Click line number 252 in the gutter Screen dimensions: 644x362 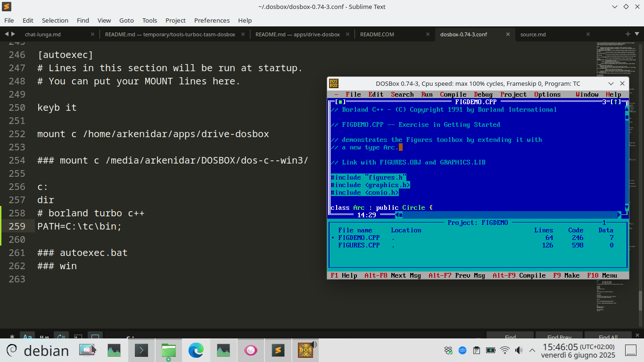pos(17,134)
